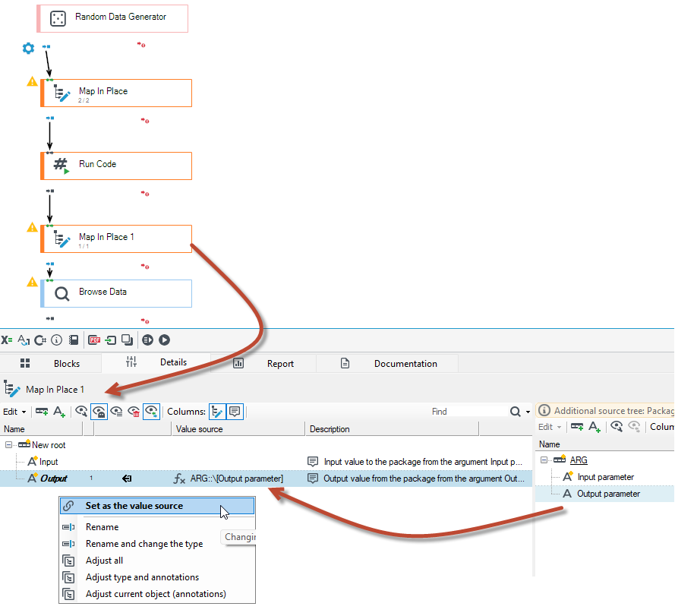675x616 pixels.
Task: Toggle the description comment column button
Action: coord(235,412)
